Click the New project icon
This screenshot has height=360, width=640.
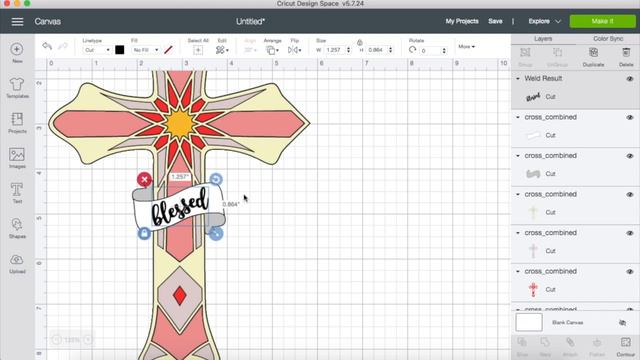pos(17,49)
